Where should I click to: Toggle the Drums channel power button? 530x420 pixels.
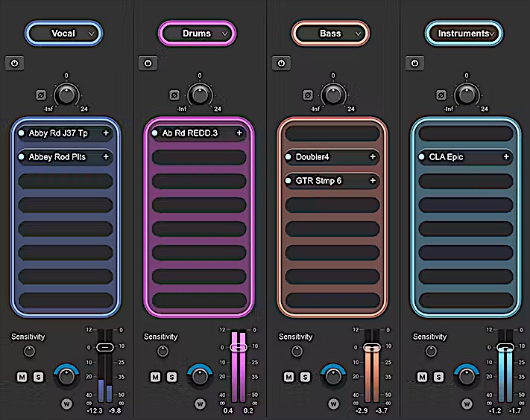click(x=148, y=63)
